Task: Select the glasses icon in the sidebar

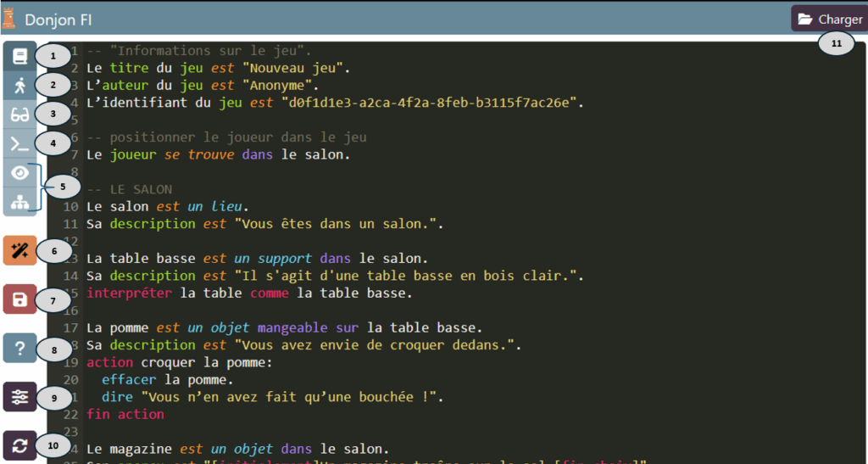Action: coord(19,115)
